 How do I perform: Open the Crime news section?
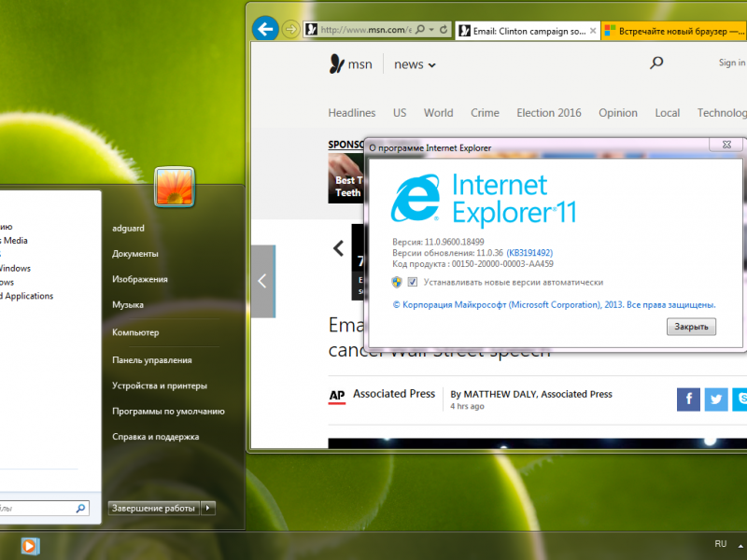[485, 113]
